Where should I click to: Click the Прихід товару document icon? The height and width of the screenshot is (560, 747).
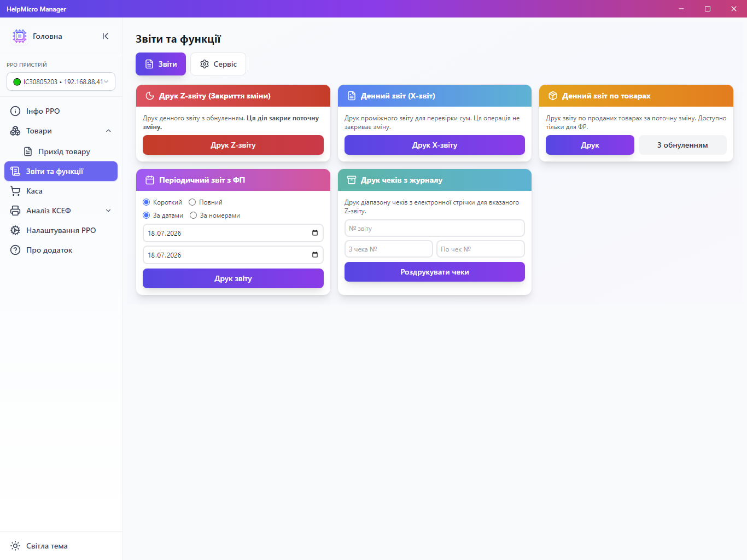pyautogui.click(x=28, y=151)
